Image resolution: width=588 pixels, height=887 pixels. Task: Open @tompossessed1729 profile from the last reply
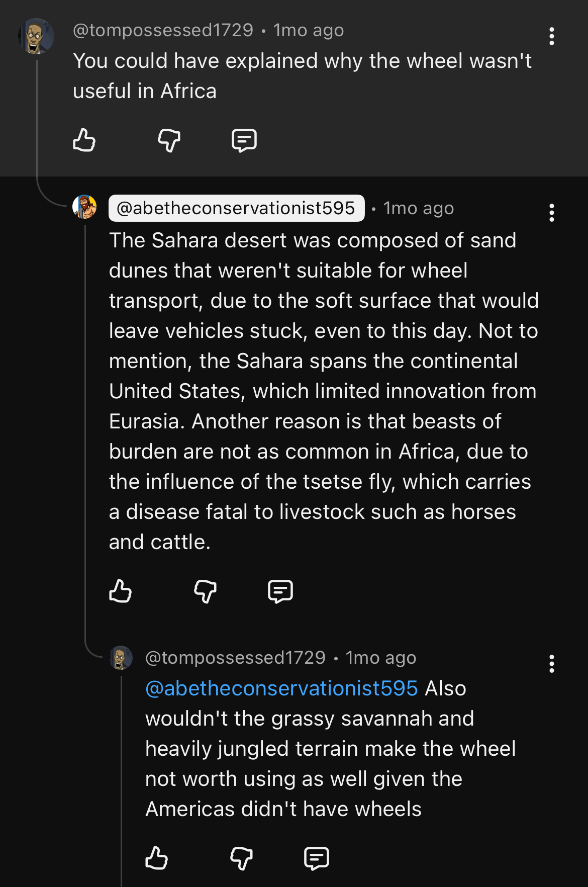tap(236, 658)
